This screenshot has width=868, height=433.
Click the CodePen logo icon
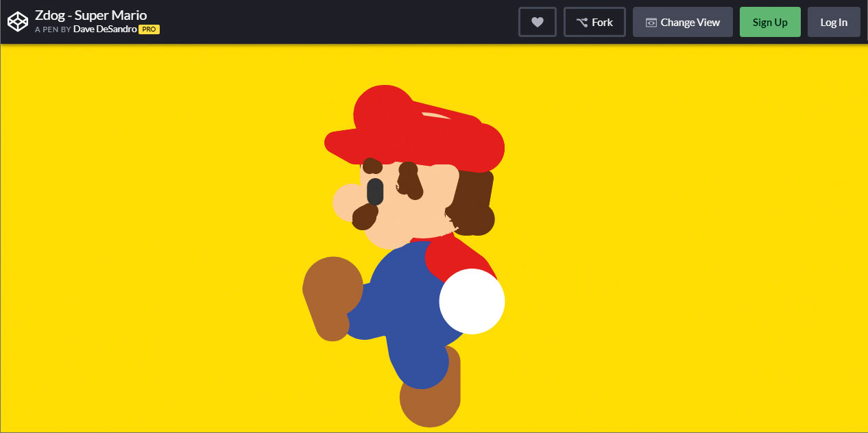coord(18,22)
